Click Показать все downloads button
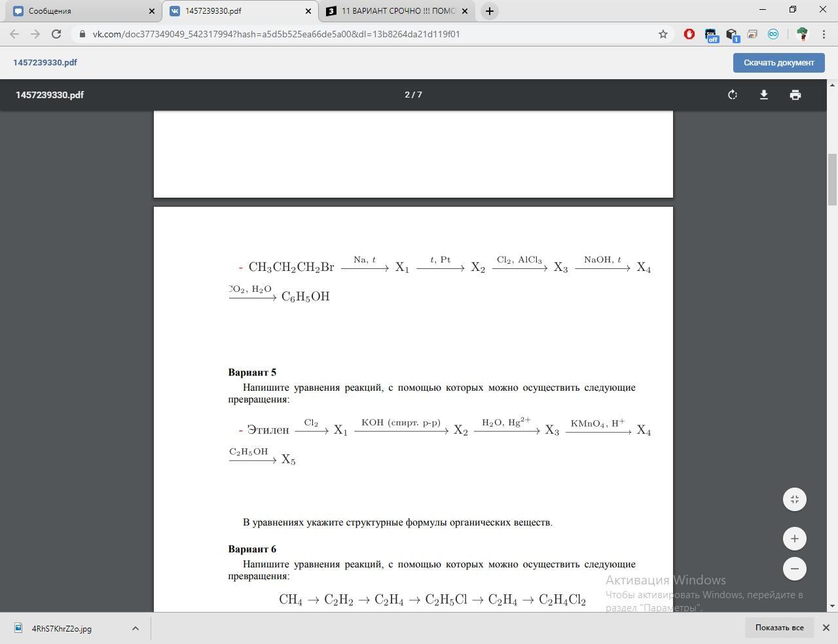Viewport: 838px width, 644px height. (779, 628)
